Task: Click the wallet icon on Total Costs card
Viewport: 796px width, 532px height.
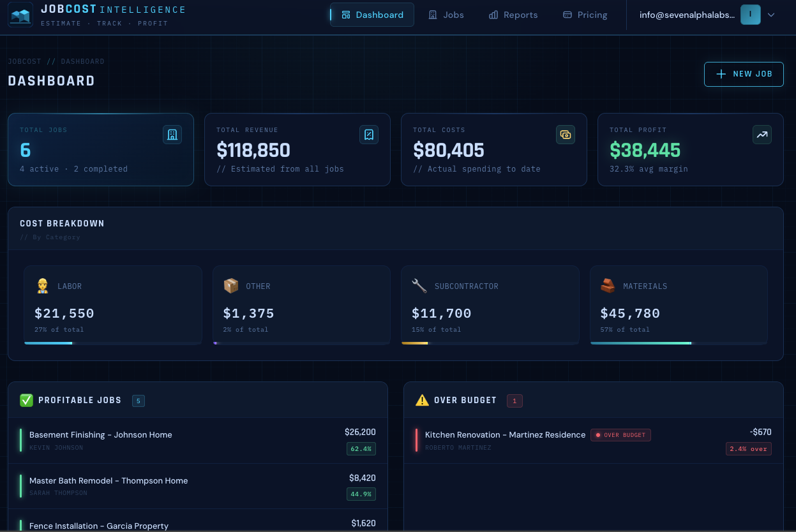Action: [x=566, y=135]
